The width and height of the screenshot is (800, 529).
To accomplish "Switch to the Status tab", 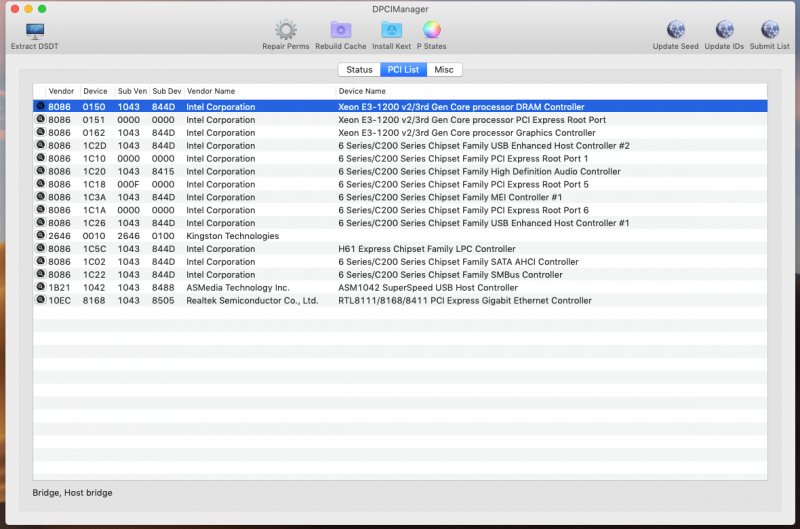I will click(359, 70).
